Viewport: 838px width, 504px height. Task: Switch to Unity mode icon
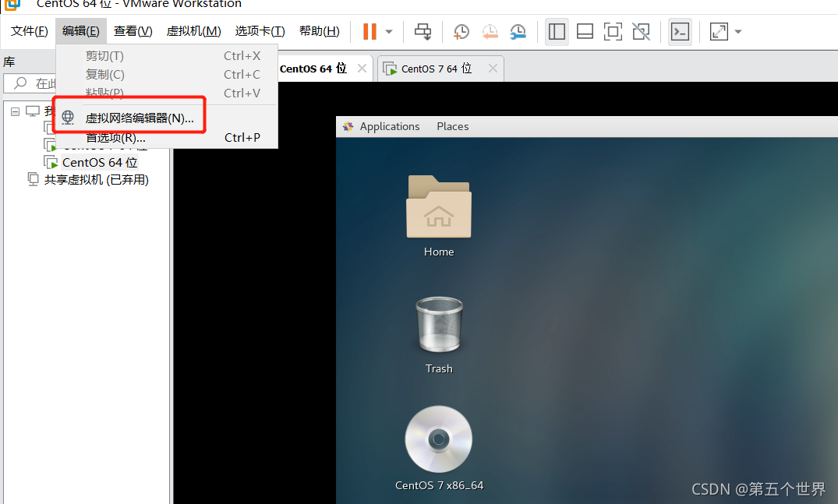641,31
